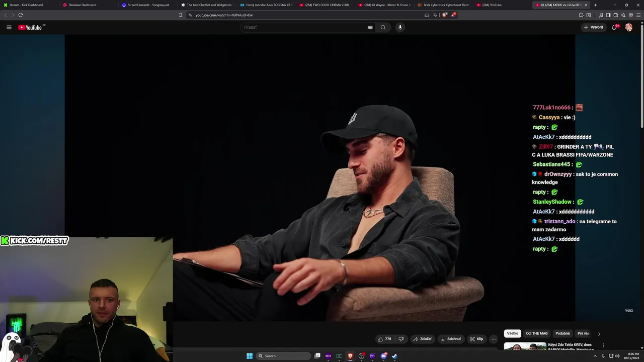The width and height of the screenshot is (644, 362).
Task: Click the Klip clip button
Action: (476, 339)
